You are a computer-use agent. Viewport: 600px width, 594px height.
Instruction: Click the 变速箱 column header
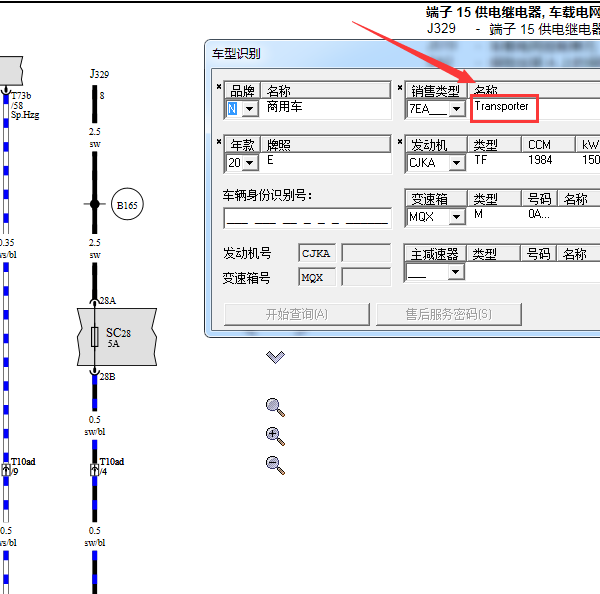pyautogui.click(x=436, y=199)
